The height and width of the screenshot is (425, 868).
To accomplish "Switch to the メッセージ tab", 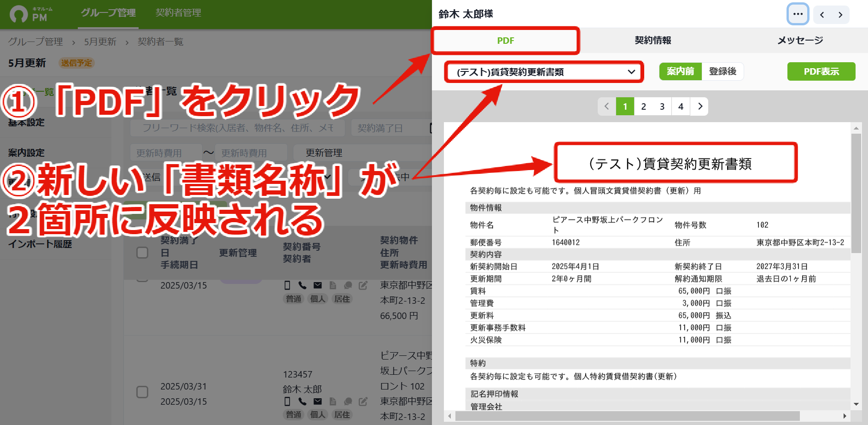I will (800, 41).
